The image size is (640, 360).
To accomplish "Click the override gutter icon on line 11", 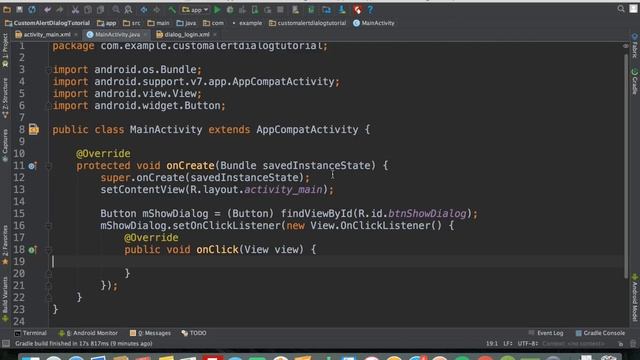I will pos(32,166).
